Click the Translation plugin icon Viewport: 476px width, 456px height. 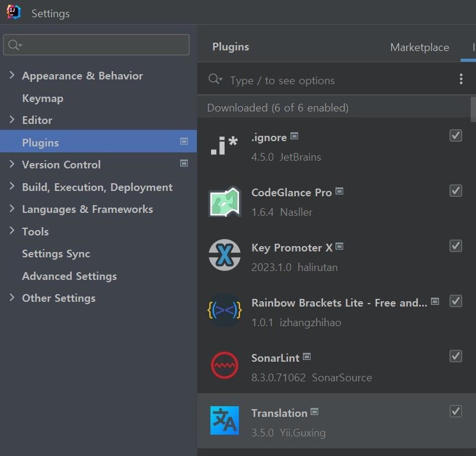[225, 420]
